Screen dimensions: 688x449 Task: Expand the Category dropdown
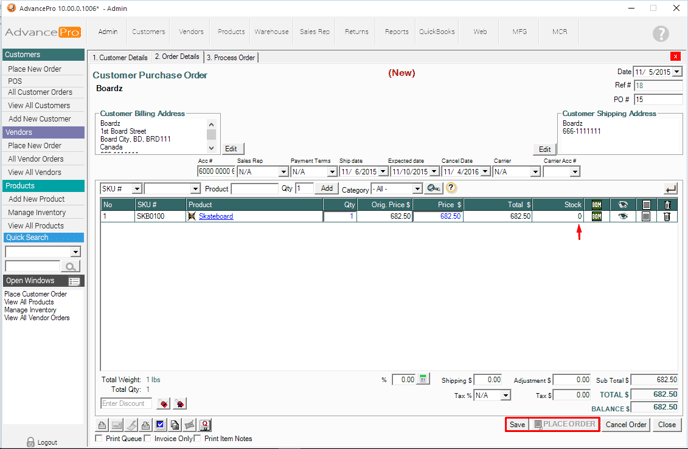click(x=417, y=188)
